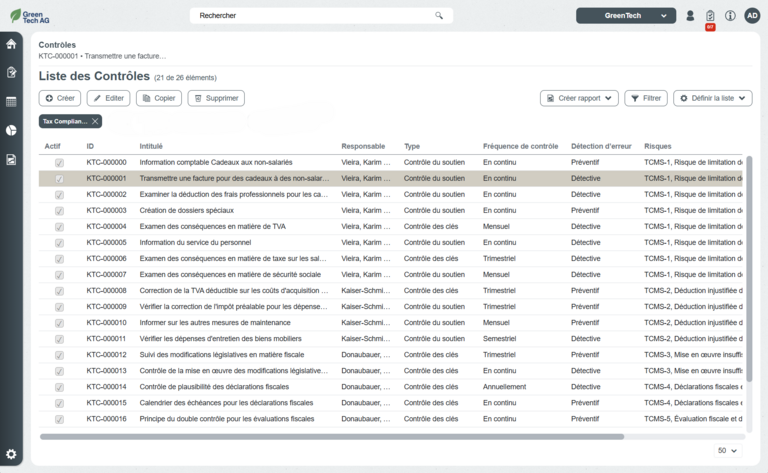The height and width of the screenshot is (473, 768).
Task: Open the user profile icon in header
Action: point(690,16)
